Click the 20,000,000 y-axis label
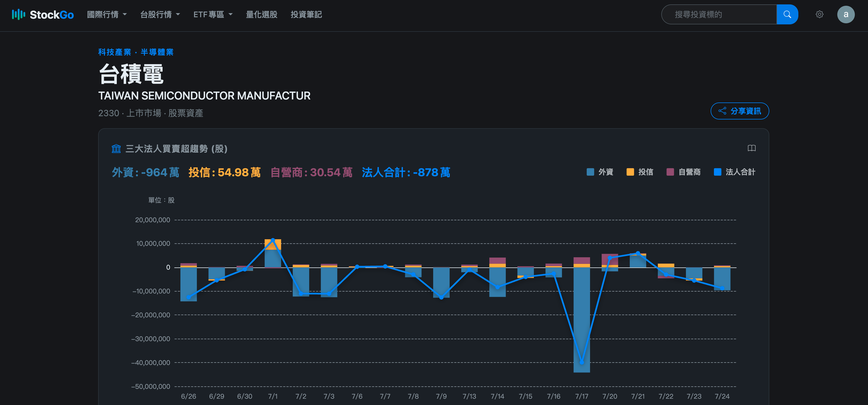Image resolution: width=868 pixels, height=405 pixels. pyautogui.click(x=153, y=220)
